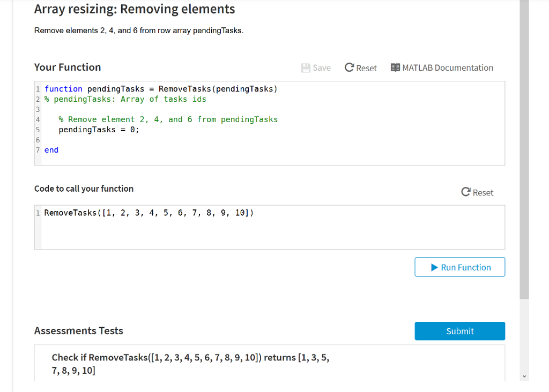Viewport: 549px width, 392px height.
Task: Click the page's vertical scrollbar thumb
Action: coord(524,150)
